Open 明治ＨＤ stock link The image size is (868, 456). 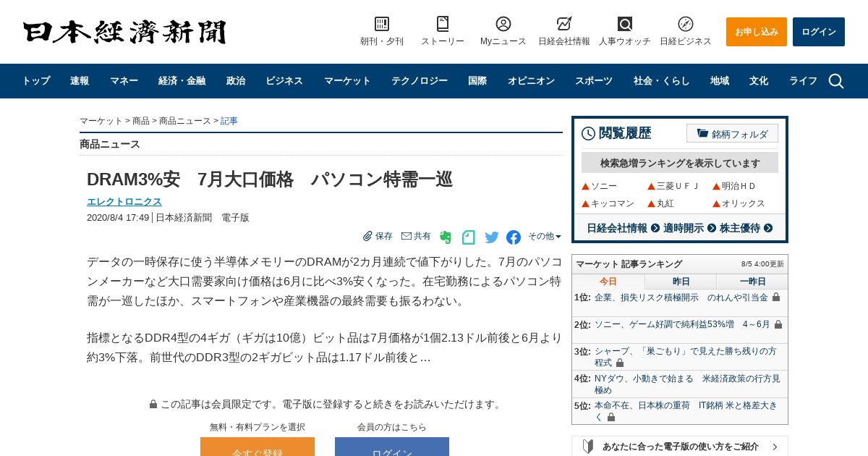click(739, 186)
